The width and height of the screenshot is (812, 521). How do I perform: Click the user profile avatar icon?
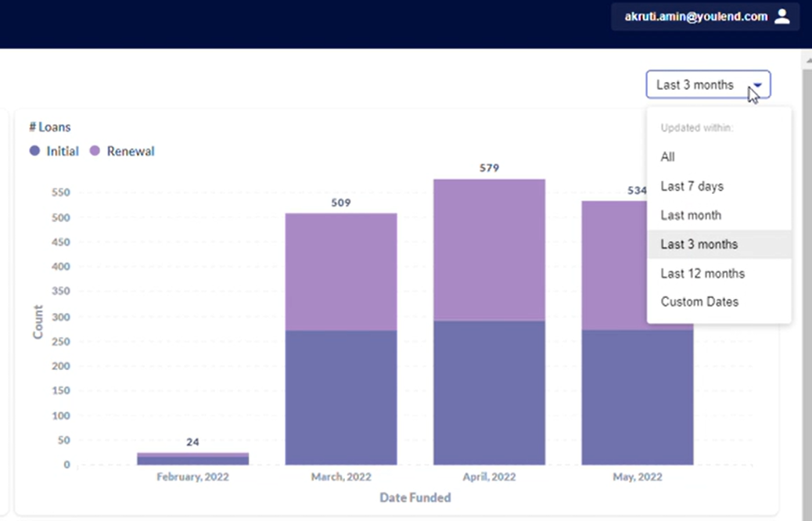coord(782,16)
